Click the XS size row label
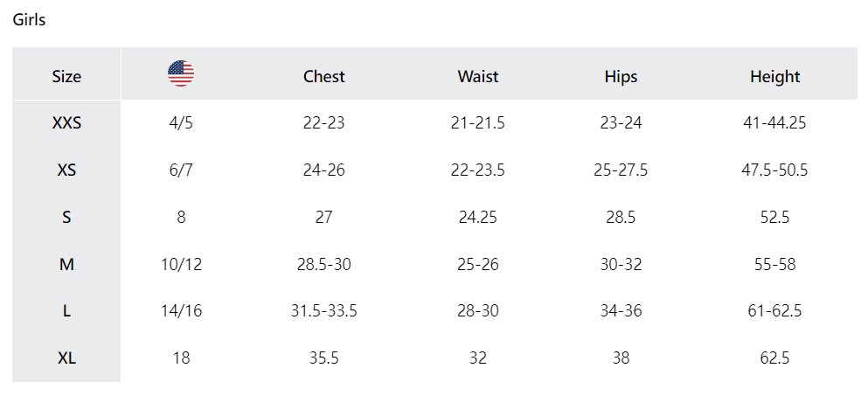The height and width of the screenshot is (396, 868). pyautogui.click(x=66, y=170)
